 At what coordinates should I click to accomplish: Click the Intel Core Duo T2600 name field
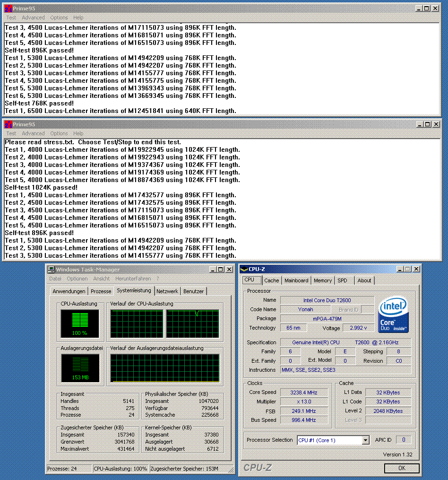[x=327, y=300]
